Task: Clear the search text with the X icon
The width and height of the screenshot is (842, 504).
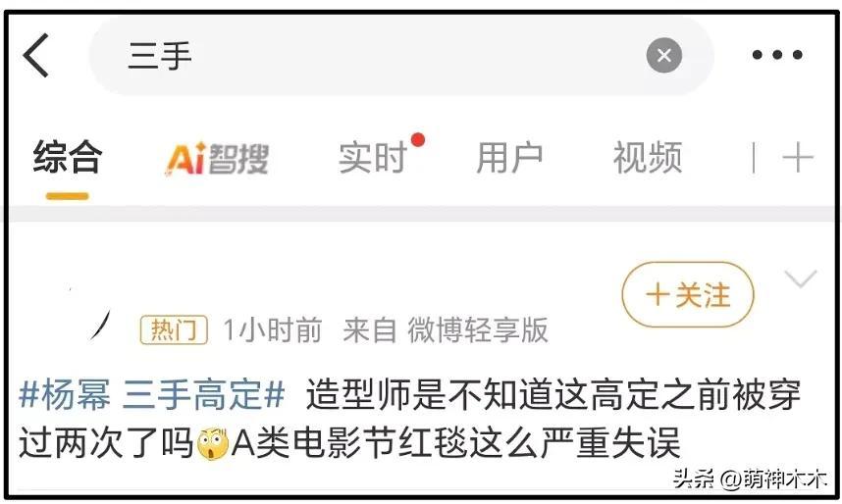Action: click(663, 55)
